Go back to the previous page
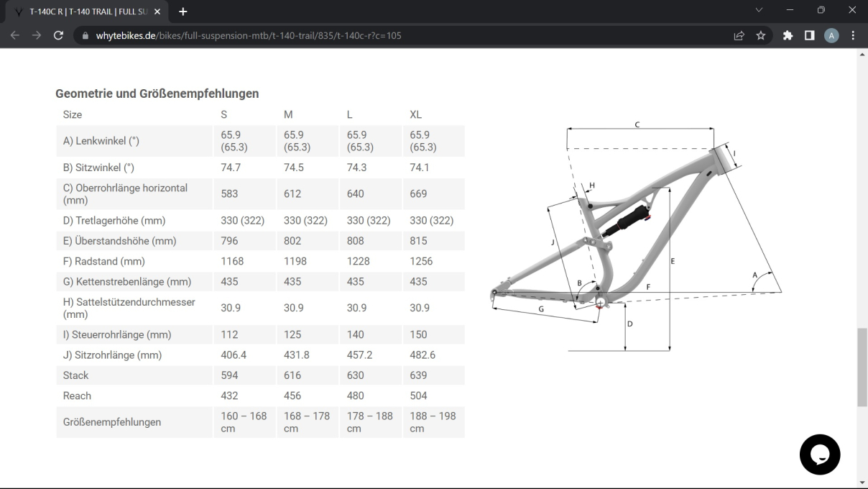 click(x=15, y=35)
